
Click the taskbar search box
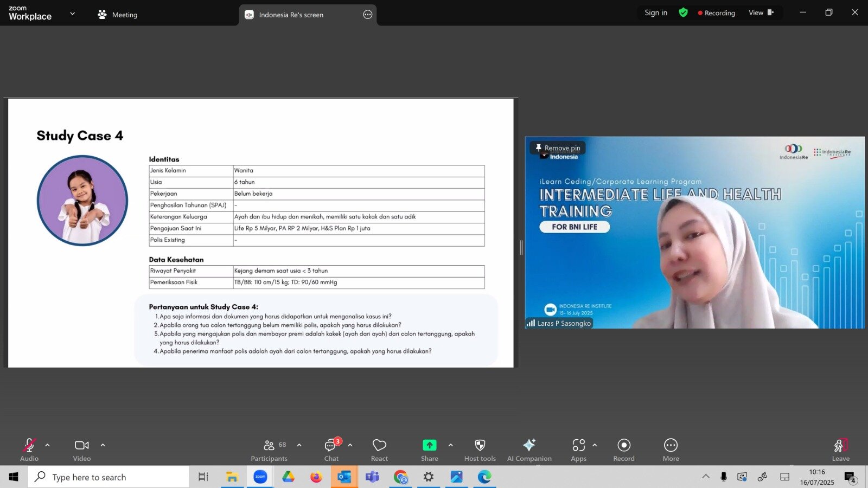(108, 477)
